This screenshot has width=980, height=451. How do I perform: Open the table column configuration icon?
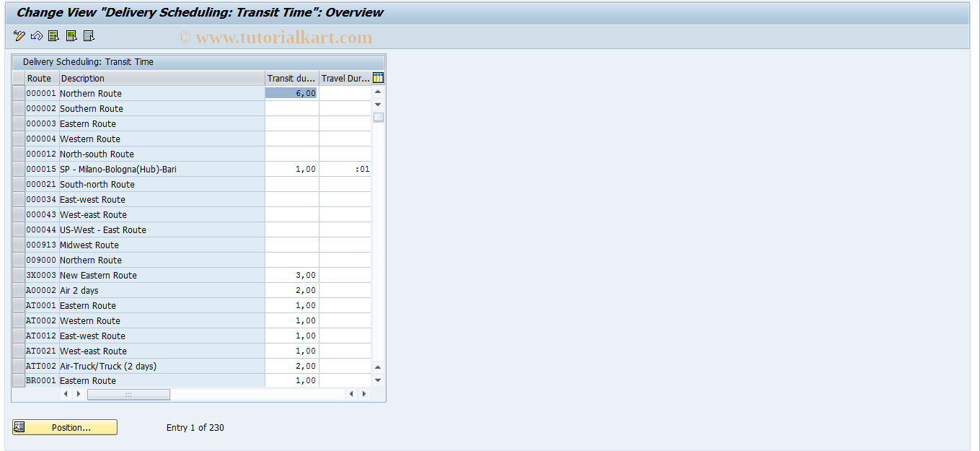[377, 78]
